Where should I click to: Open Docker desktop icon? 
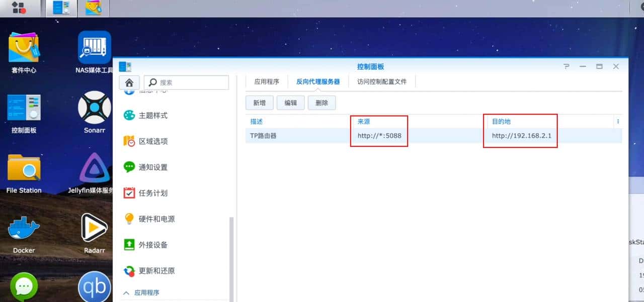(24, 234)
